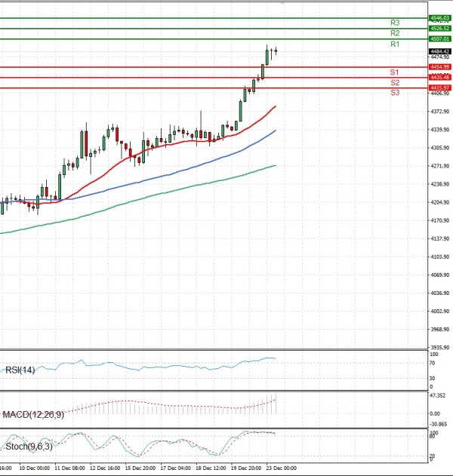
Task: Click the red 4415.97 price tag
Action: click(439, 88)
